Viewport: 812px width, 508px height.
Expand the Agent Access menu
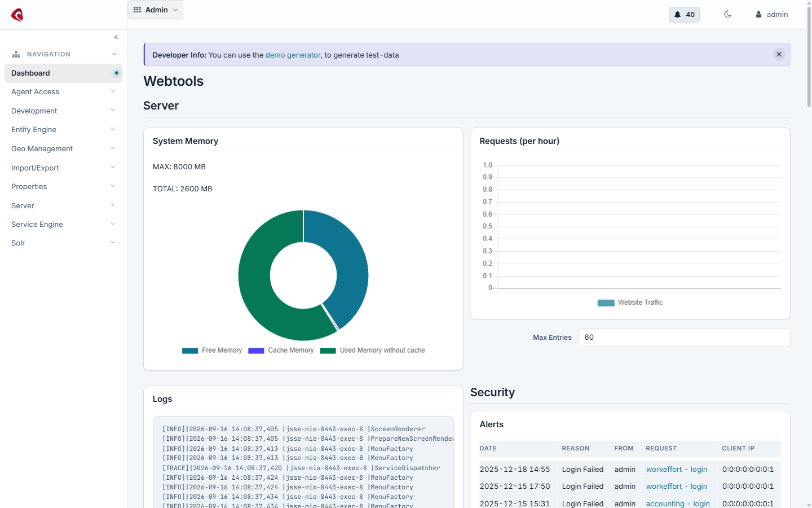coord(63,92)
